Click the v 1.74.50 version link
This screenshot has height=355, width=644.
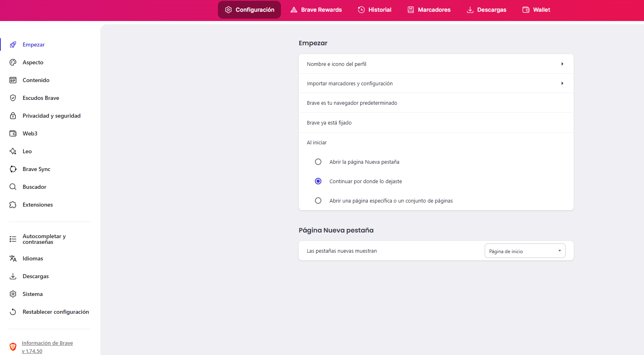(x=32, y=351)
